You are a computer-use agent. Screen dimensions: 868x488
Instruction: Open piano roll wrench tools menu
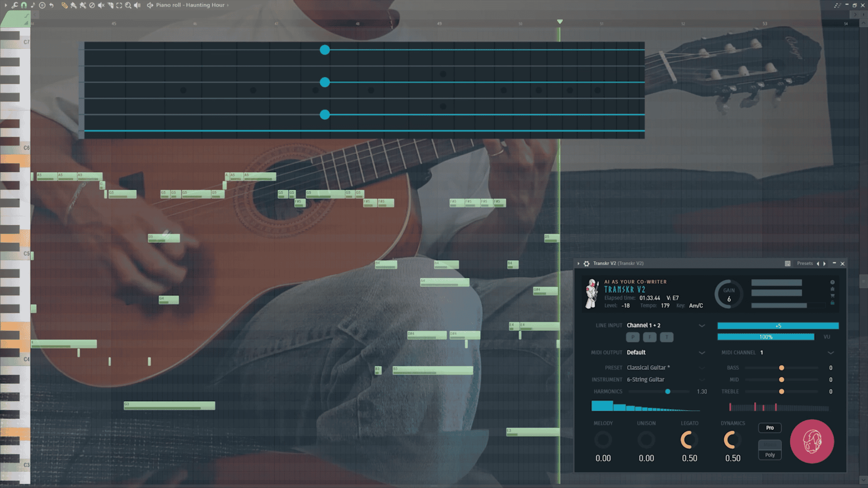click(x=14, y=5)
